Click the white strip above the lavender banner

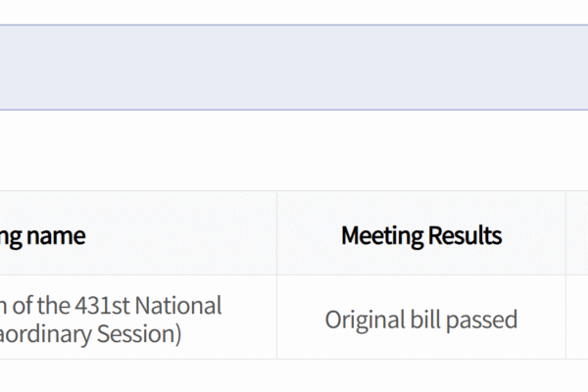click(x=294, y=11)
